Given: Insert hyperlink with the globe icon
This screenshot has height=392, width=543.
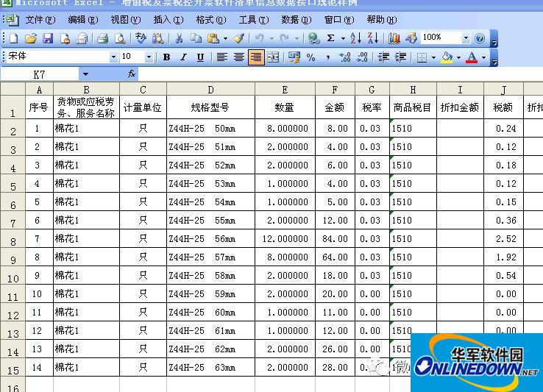Looking at the screenshot, I should [x=313, y=38].
